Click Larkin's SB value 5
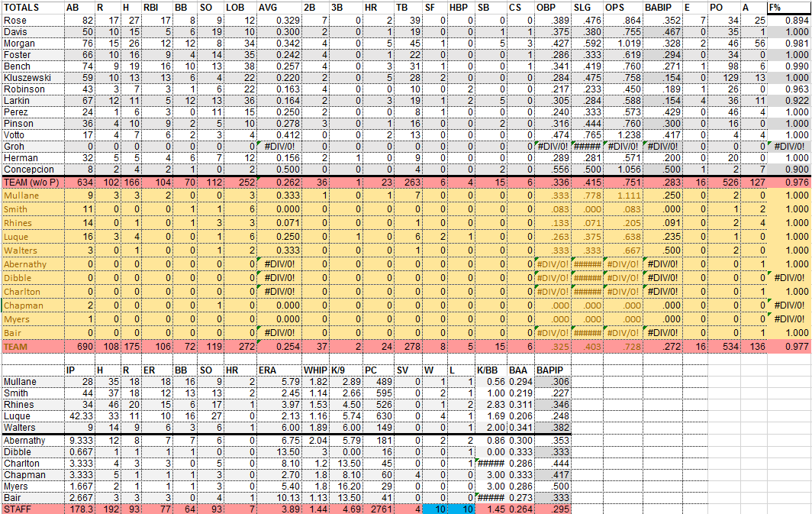 click(x=491, y=101)
